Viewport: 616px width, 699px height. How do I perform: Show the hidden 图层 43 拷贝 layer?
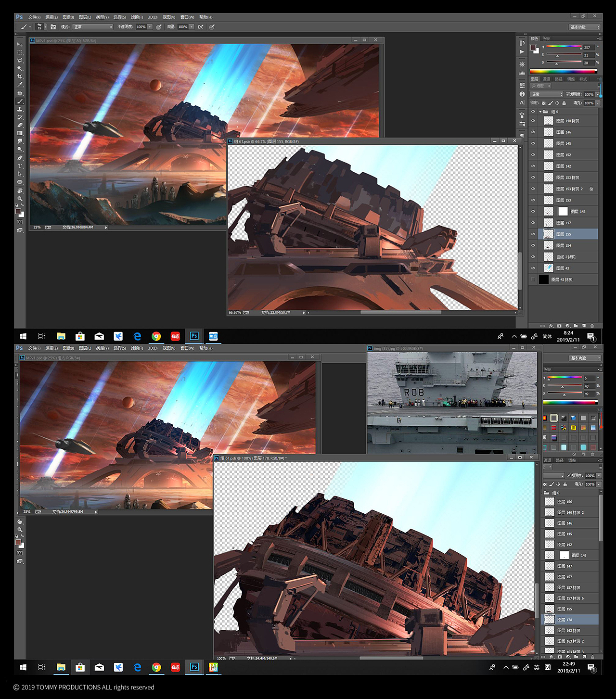coord(533,280)
